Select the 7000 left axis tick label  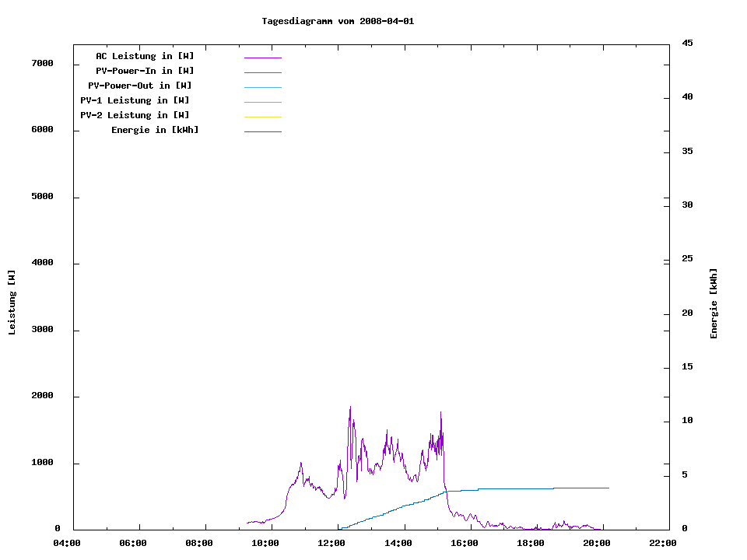(x=41, y=64)
